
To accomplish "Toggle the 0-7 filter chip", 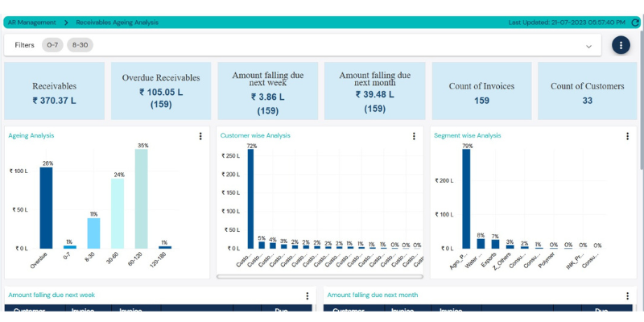I will point(53,45).
